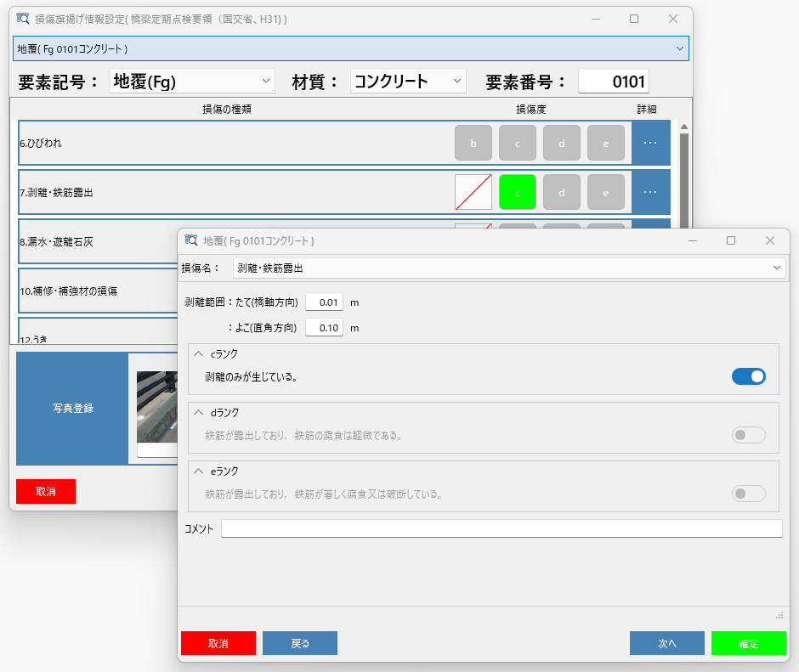Viewport: 799px width, 672px height.
Task: Click the ellipsis details button for ひびわれ
Action: coord(650,144)
